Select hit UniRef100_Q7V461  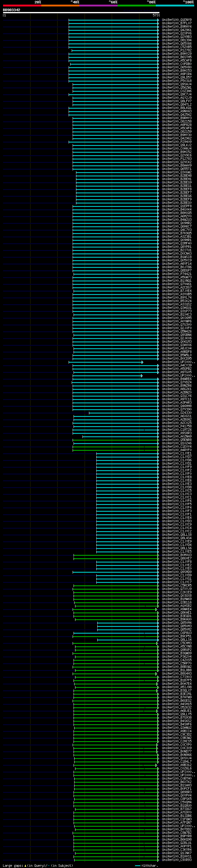pos(177,284)
